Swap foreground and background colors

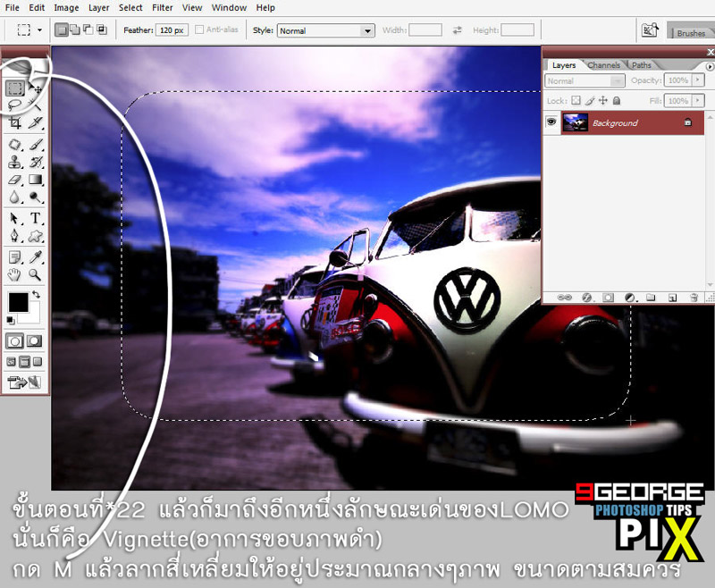(x=37, y=295)
